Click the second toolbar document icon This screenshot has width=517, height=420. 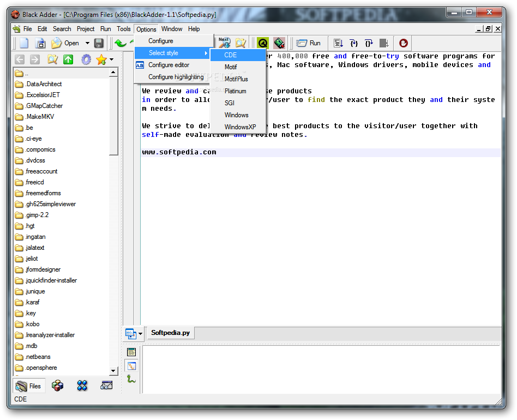40,43
